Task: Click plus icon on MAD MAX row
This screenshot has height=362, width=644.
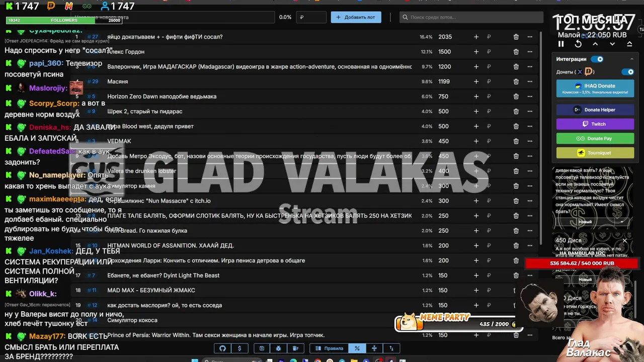Action: click(x=476, y=290)
